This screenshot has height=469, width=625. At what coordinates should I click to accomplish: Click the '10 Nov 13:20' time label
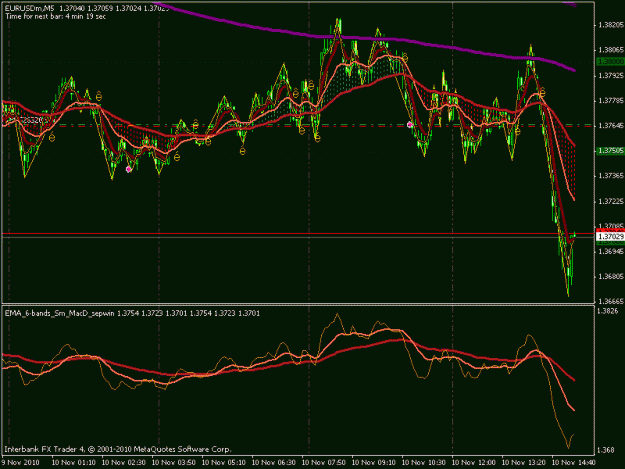tap(523, 463)
